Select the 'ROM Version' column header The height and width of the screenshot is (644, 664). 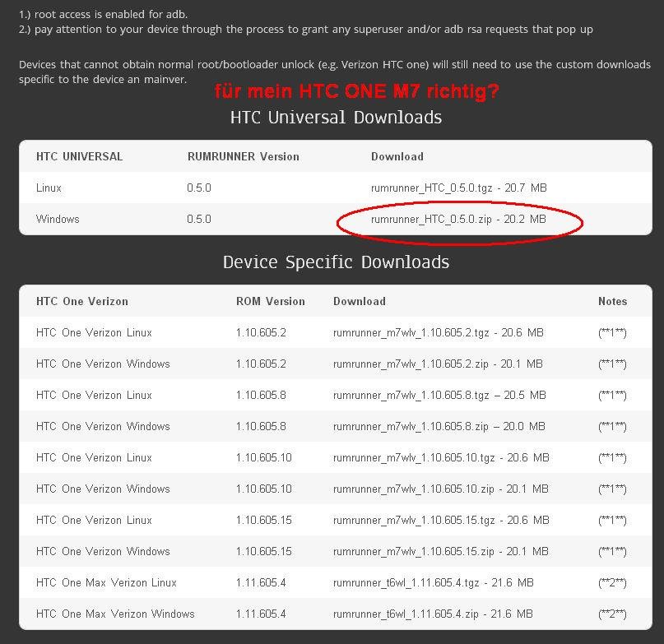coord(271,302)
